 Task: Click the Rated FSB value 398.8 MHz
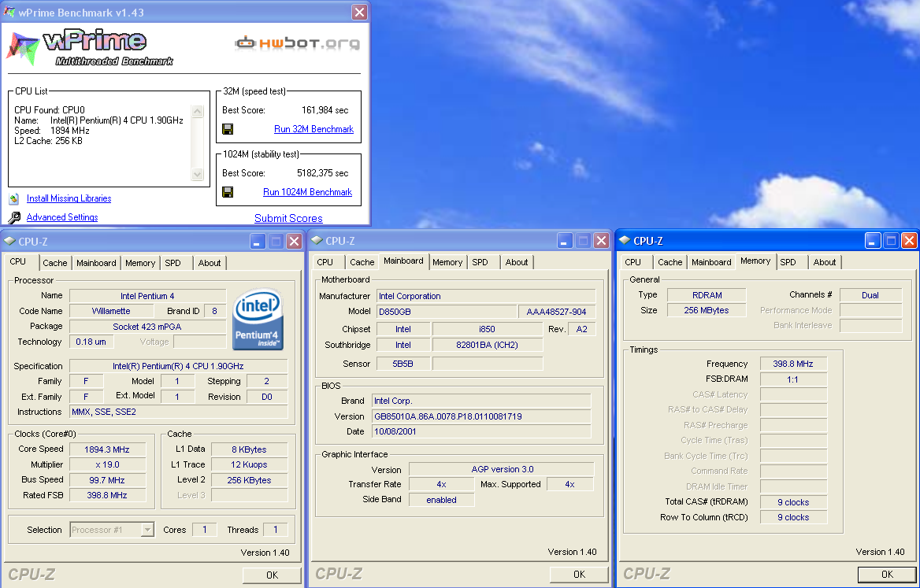pos(107,495)
